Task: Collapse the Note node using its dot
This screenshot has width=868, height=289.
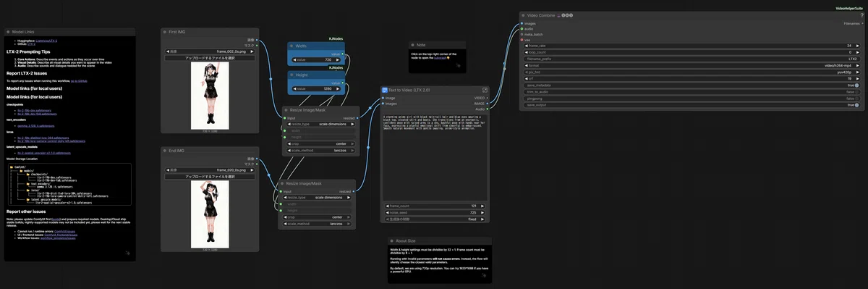Action: [x=413, y=45]
